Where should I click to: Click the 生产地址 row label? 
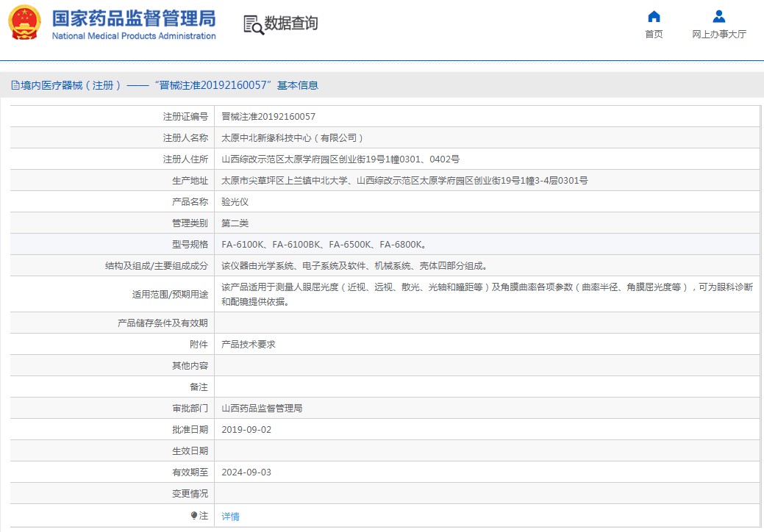[x=190, y=181]
